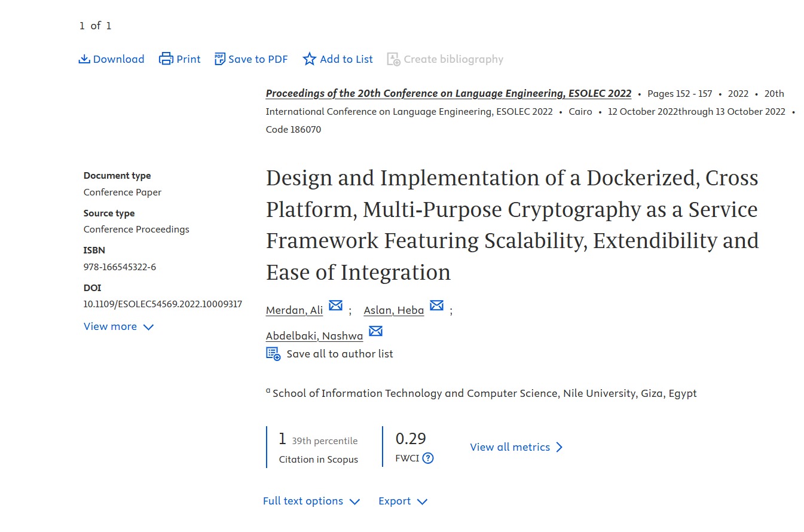Viewport: 804px width, 532px height.
Task: Click the grayed Create bibliography icon
Action: [x=393, y=59]
